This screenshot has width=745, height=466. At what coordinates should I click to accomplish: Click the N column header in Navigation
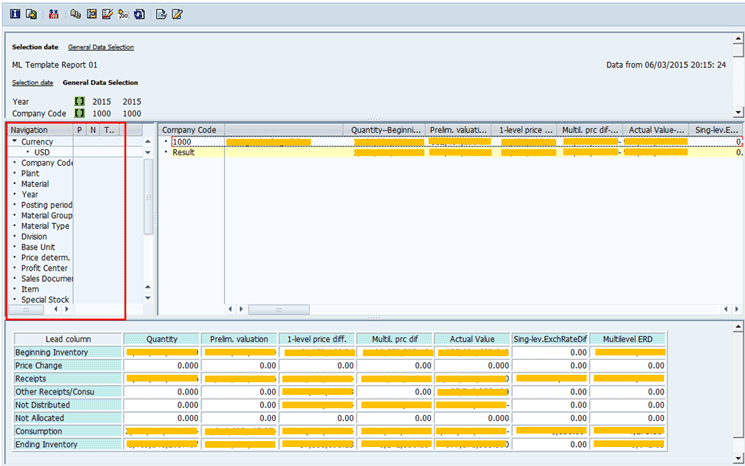tap(93, 130)
